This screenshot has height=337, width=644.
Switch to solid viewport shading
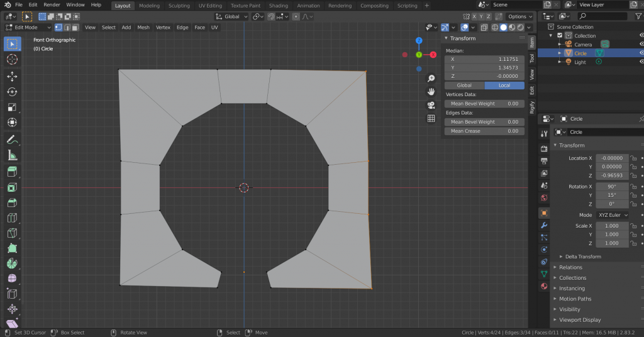(x=504, y=28)
